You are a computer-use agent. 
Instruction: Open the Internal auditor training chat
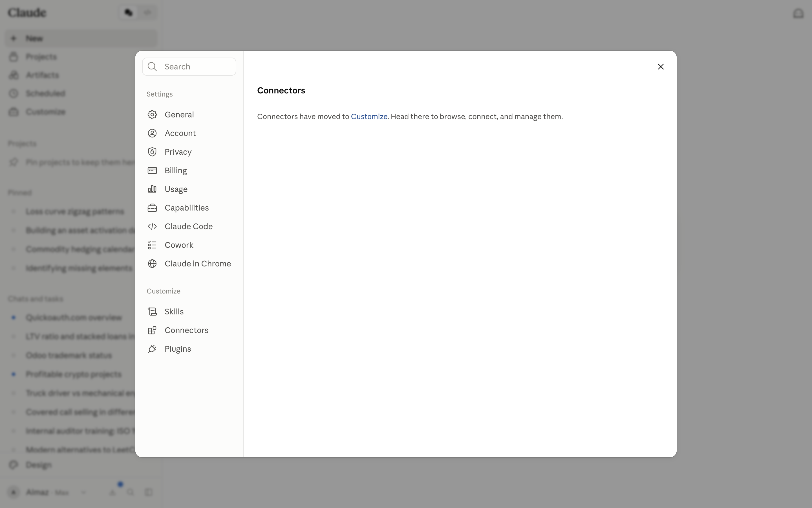click(x=81, y=431)
